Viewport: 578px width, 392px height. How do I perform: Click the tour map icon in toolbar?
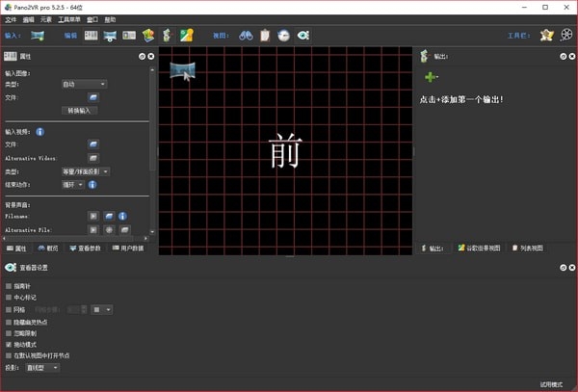148,36
